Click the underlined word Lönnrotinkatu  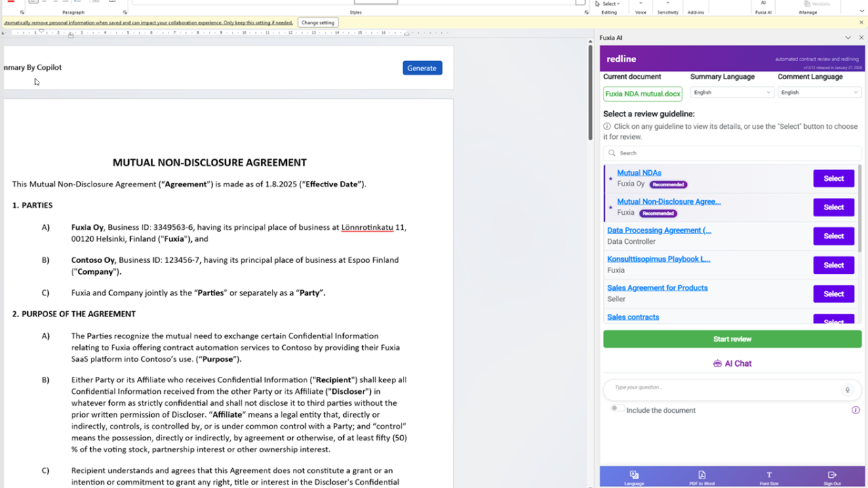(367, 228)
